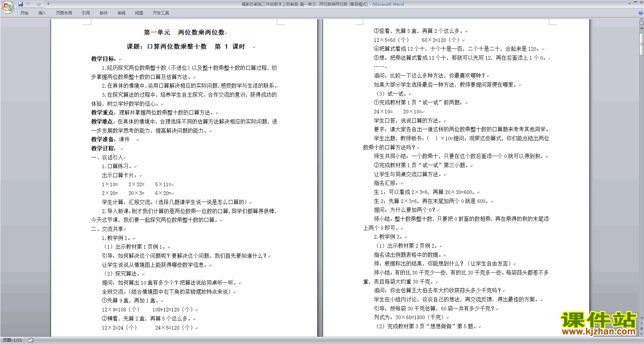Image resolution: width=644 pixels, height=344 pixels.
Task: Click the Previous Page double-arrow button
Action: click(641, 324)
